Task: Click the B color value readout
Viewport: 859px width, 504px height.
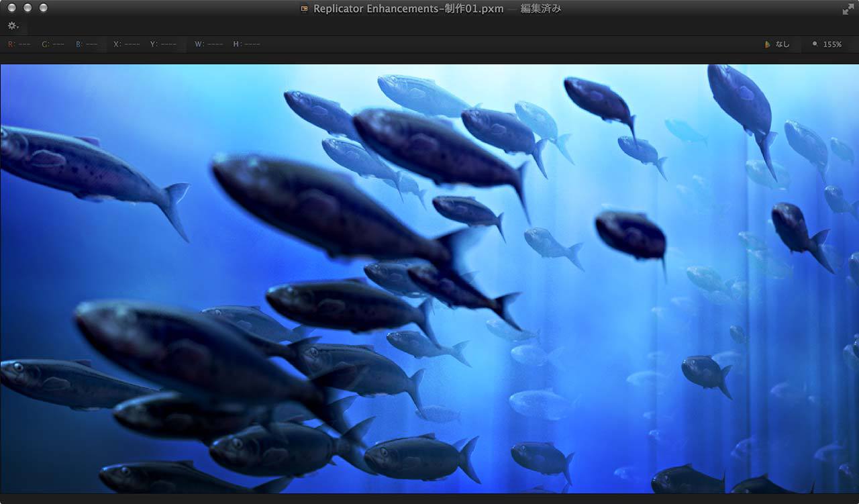Action: tap(87, 44)
